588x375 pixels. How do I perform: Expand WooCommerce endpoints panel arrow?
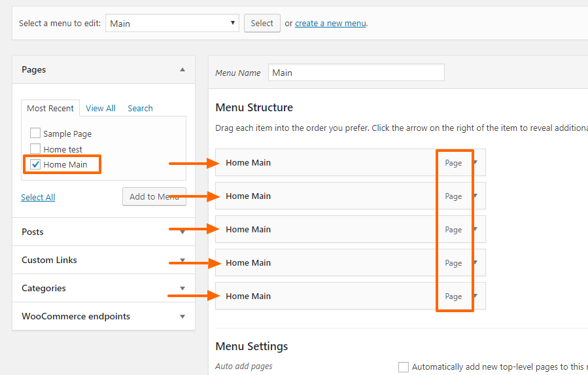point(182,317)
